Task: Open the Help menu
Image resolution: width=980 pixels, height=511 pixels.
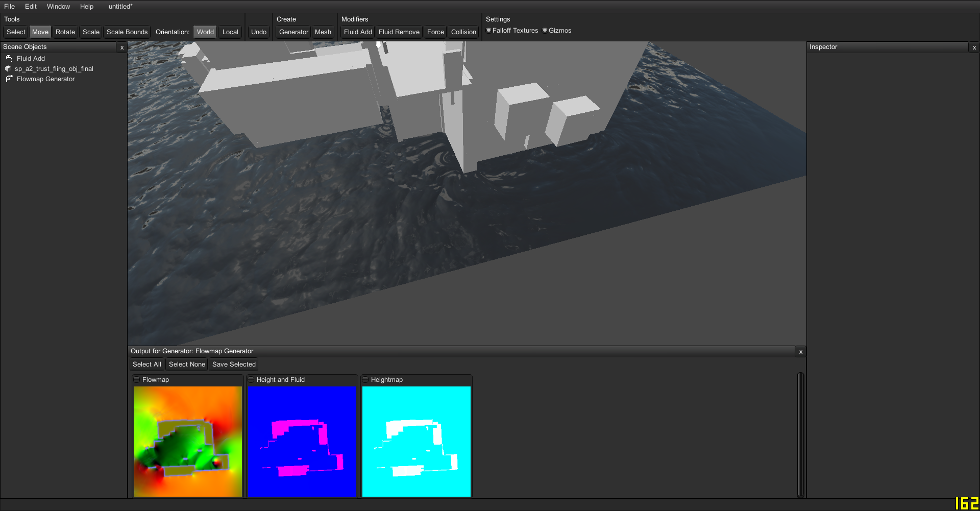Action: coord(87,7)
